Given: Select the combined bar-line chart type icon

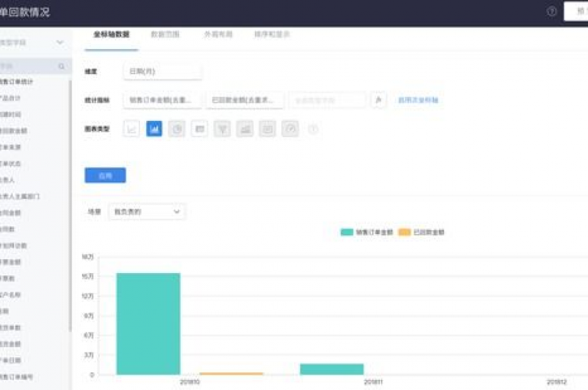Looking at the screenshot, I should 245,129.
